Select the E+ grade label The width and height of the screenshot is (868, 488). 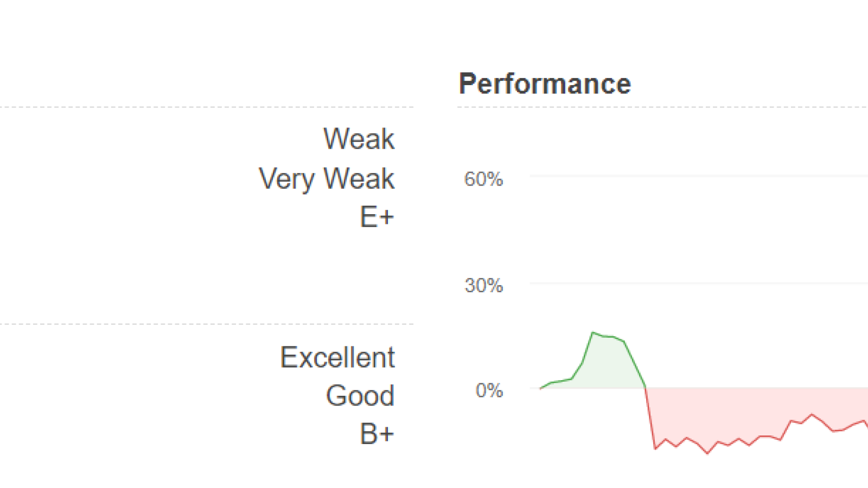coord(377,217)
